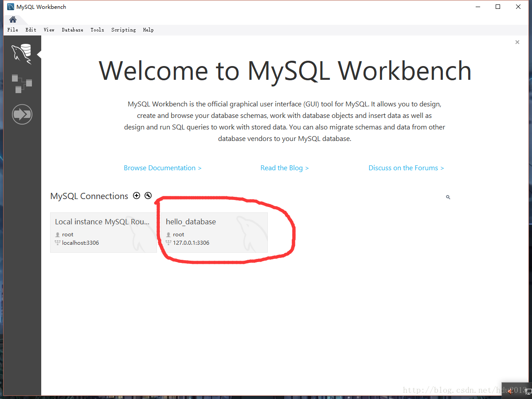Open the Tools menu

point(98,30)
